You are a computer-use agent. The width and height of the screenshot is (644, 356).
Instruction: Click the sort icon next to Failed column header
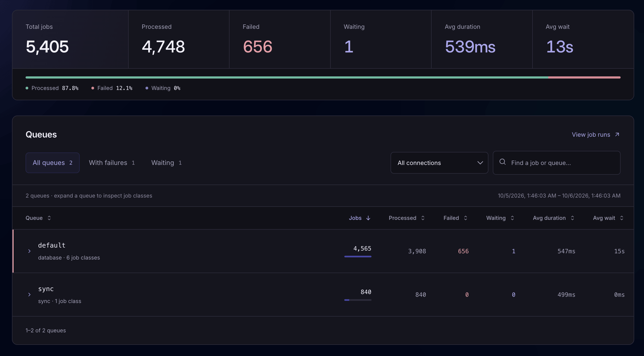point(466,218)
